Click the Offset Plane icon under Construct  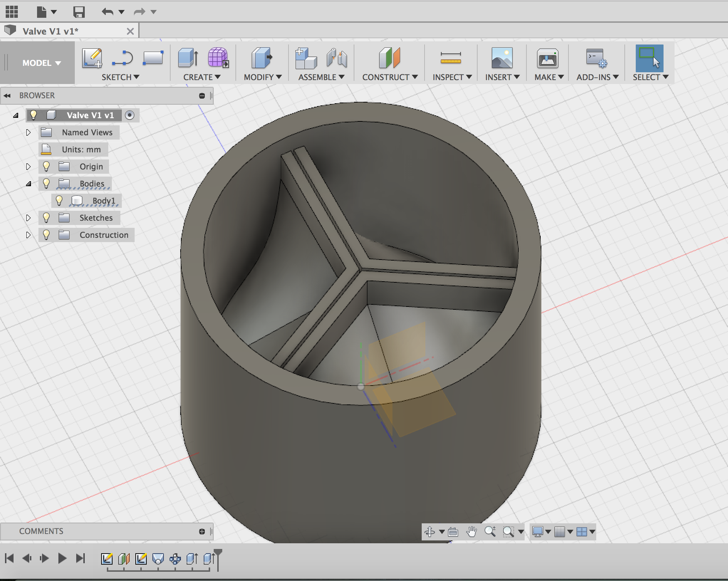[x=390, y=58]
